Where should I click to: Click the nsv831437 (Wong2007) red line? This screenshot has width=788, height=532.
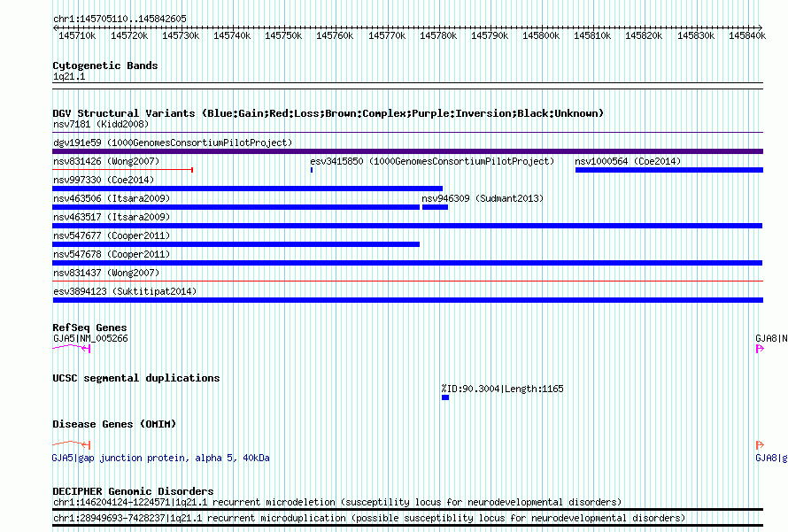[407, 281]
